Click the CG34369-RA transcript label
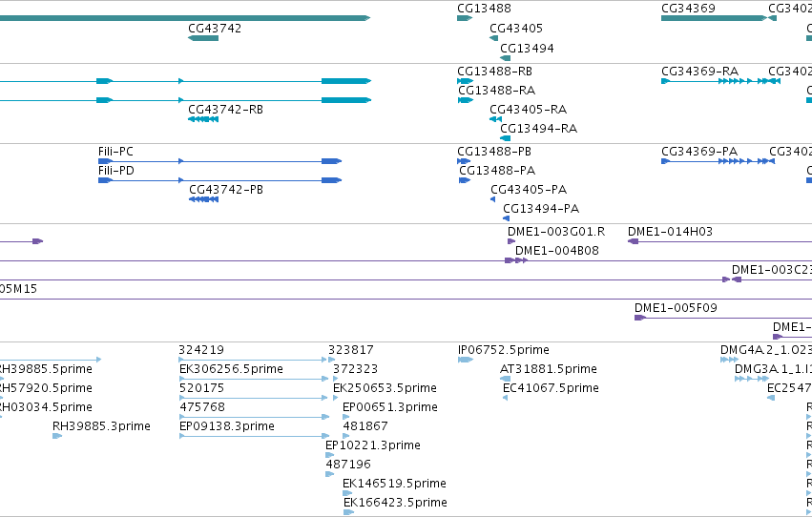The image size is (812, 517). tap(699, 72)
